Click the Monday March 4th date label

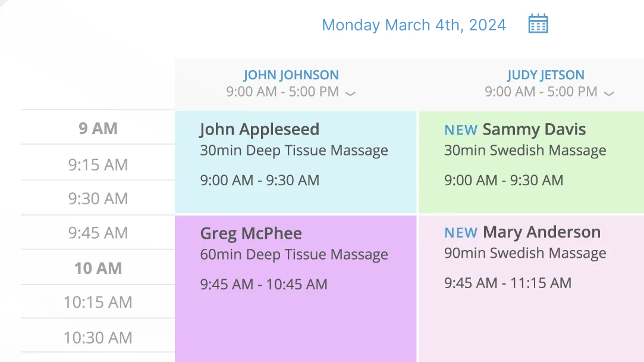pos(413,25)
